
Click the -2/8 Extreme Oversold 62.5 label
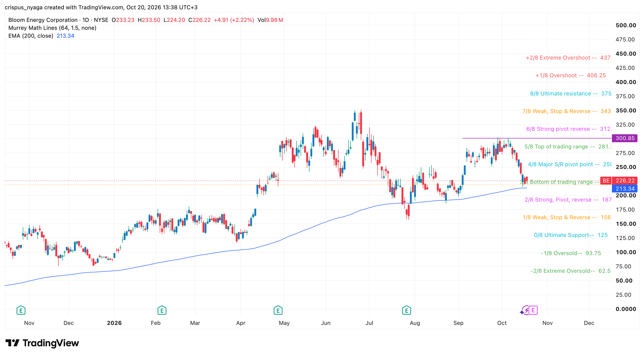click(x=571, y=271)
